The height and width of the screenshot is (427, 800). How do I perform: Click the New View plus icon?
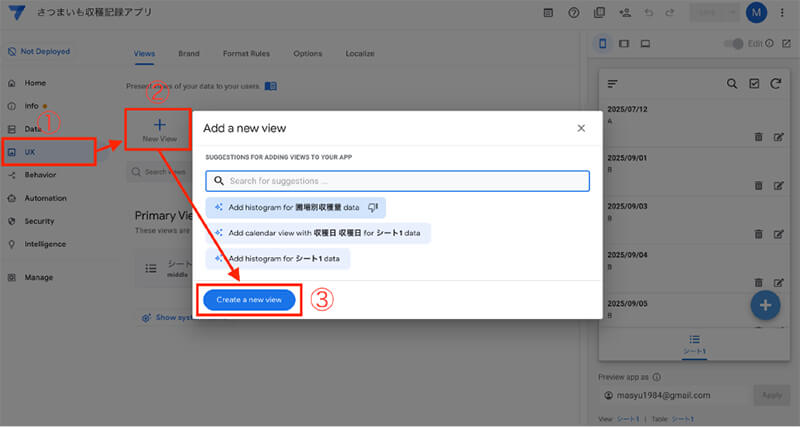[x=159, y=124]
